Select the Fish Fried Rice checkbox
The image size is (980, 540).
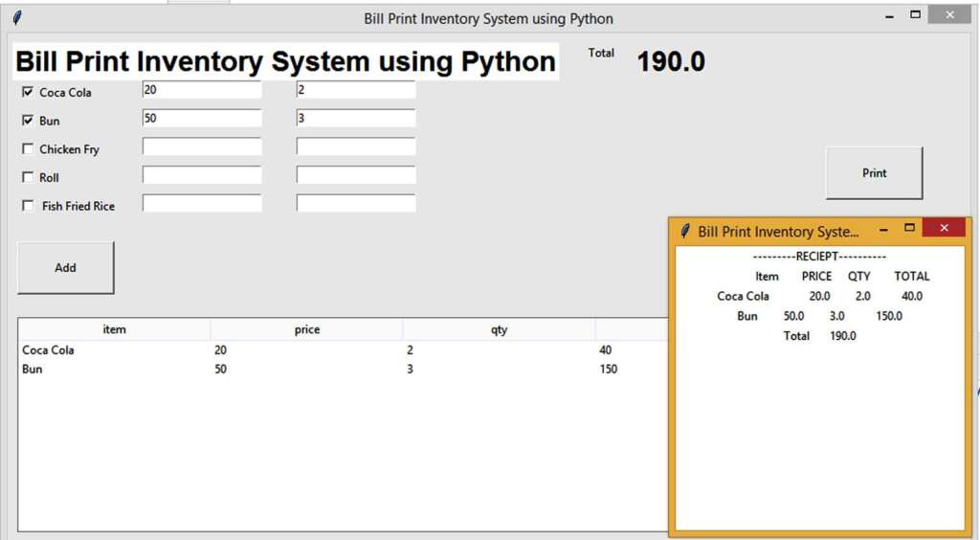pyautogui.click(x=27, y=206)
